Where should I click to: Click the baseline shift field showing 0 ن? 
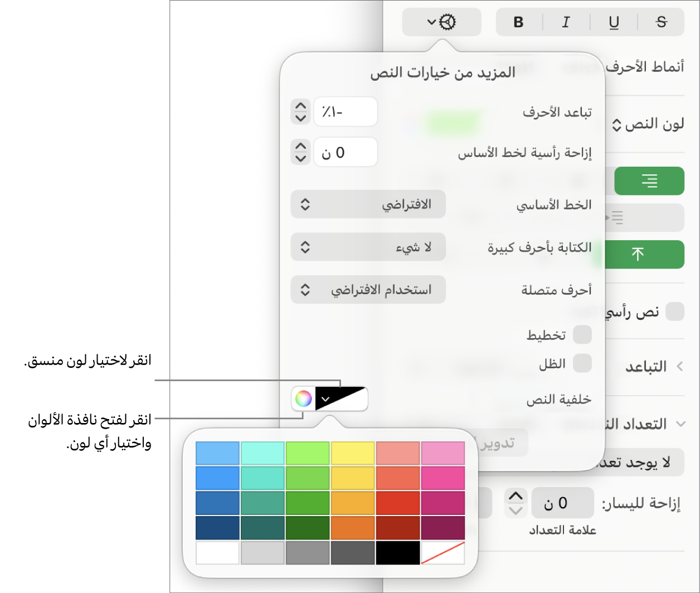[346, 153]
